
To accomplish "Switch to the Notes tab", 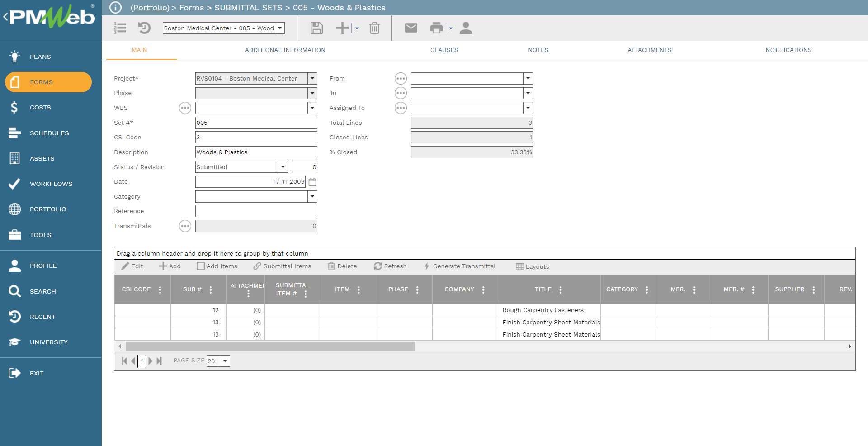I will coord(538,50).
